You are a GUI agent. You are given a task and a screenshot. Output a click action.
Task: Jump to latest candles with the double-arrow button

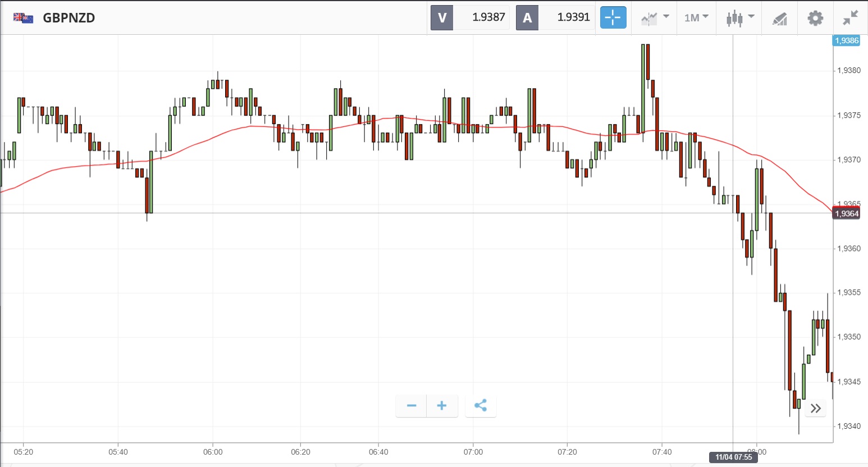(816, 408)
